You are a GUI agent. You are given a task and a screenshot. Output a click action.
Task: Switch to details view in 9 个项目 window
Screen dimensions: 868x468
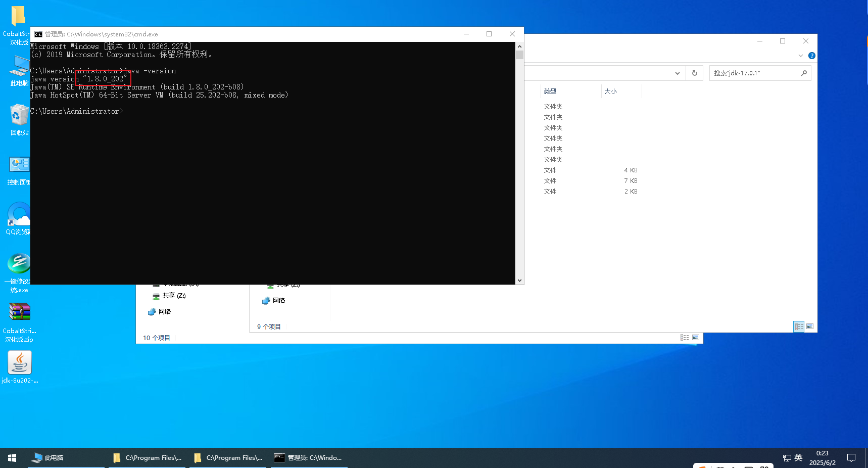click(x=799, y=326)
